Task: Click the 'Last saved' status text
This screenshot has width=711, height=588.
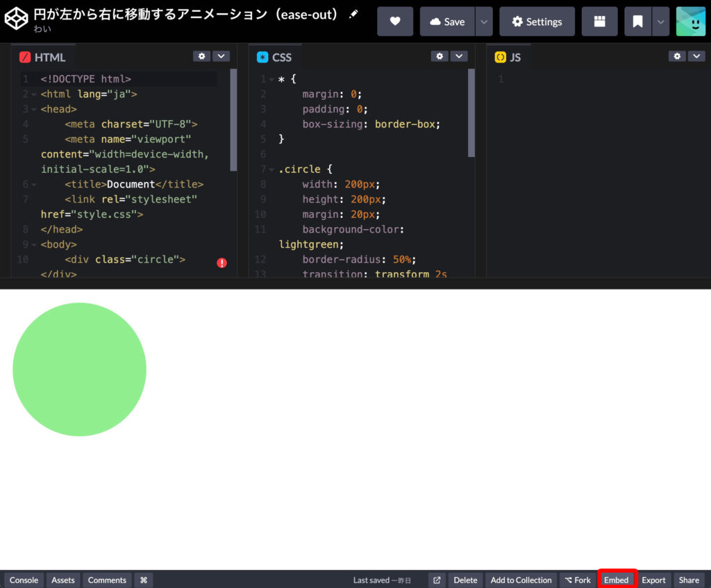Action: [382, 580]
